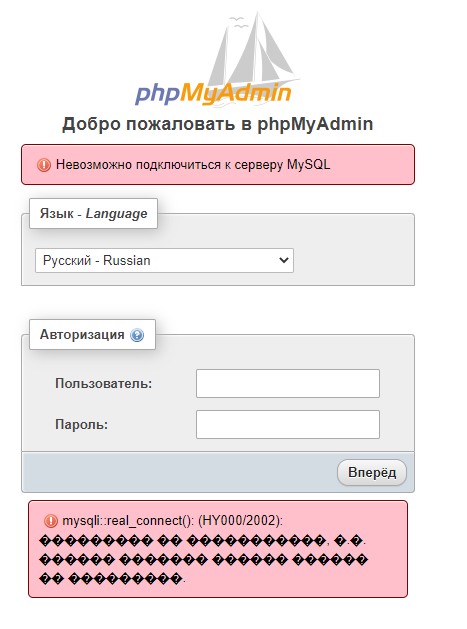Screen dimensions: 467x629
Task: Focus the Пользователь username field
Action: (x=288, y=383)
